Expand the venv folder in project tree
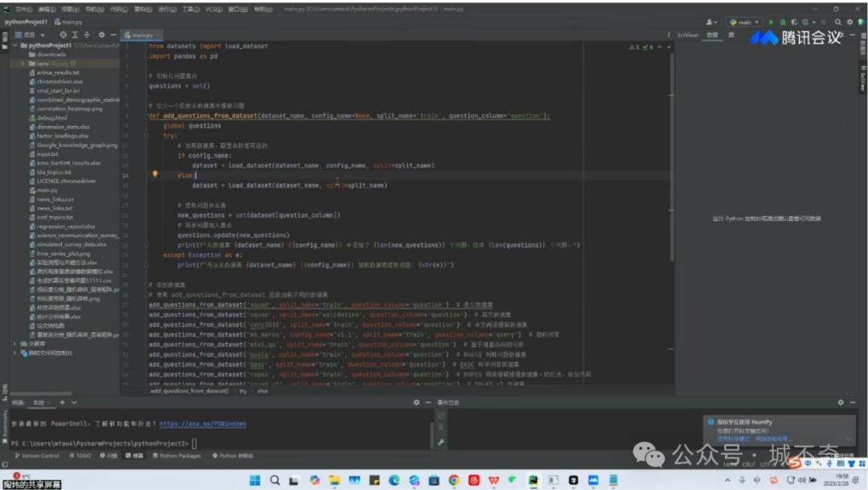This screenshot has height=490, width=868. tap(23, 63)
